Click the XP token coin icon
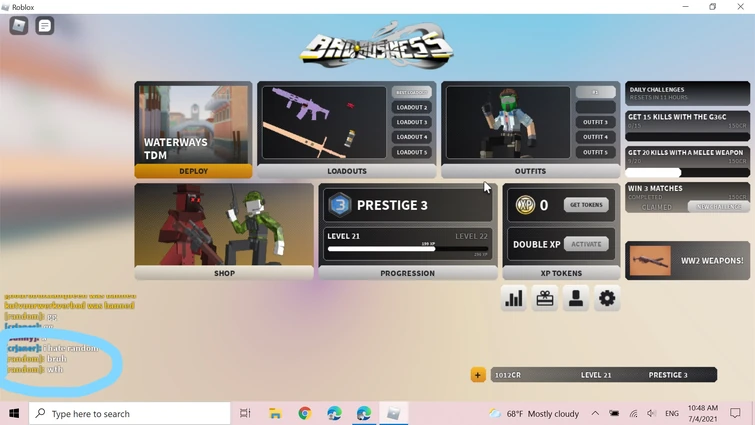This screenshot has height=425, width=755. click(525, 205)
